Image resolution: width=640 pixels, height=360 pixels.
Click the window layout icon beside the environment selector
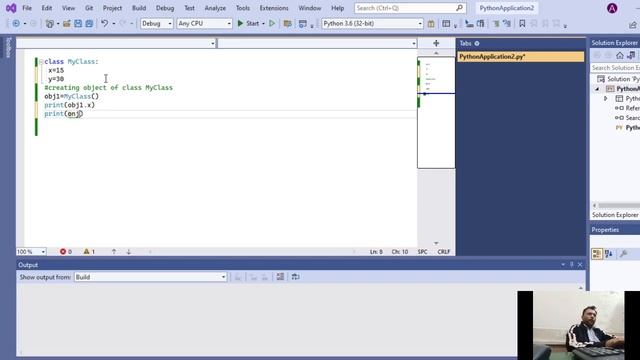click(446, 24)
